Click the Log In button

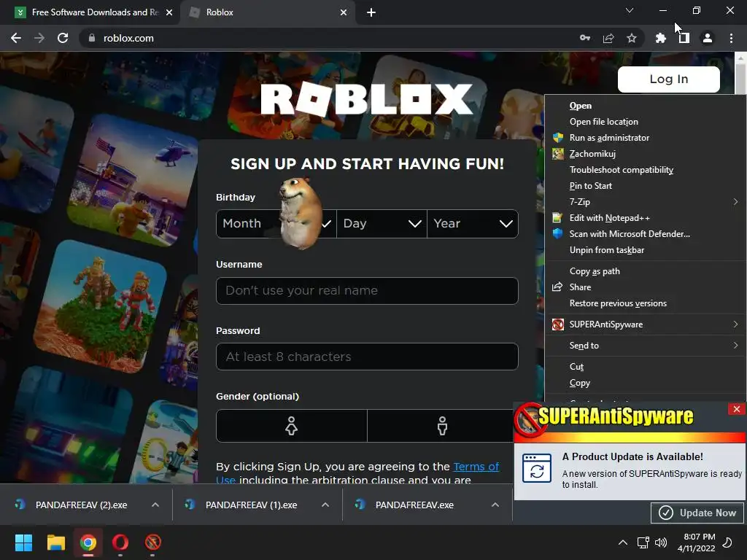click(669, 79)
